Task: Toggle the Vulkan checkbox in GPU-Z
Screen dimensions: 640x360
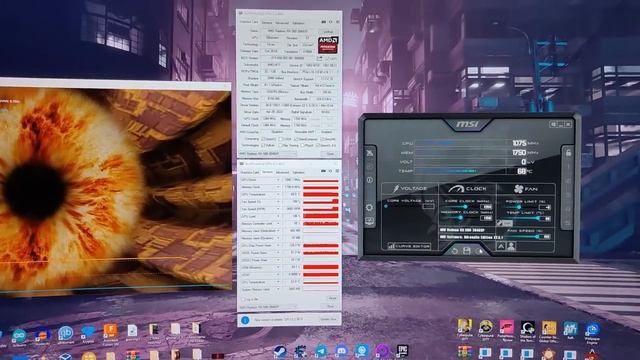Action: [x=263, y=145]
